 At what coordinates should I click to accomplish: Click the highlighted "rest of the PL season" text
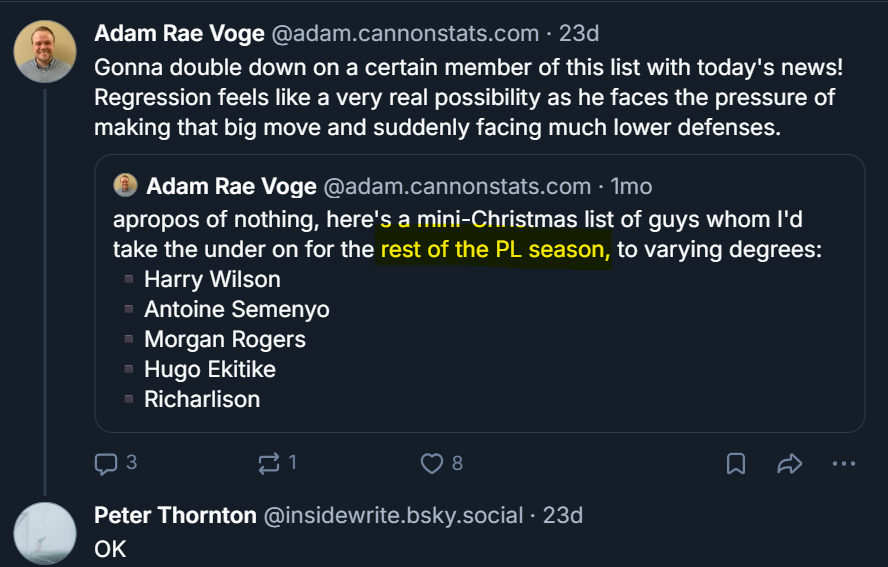coord(495,249)
